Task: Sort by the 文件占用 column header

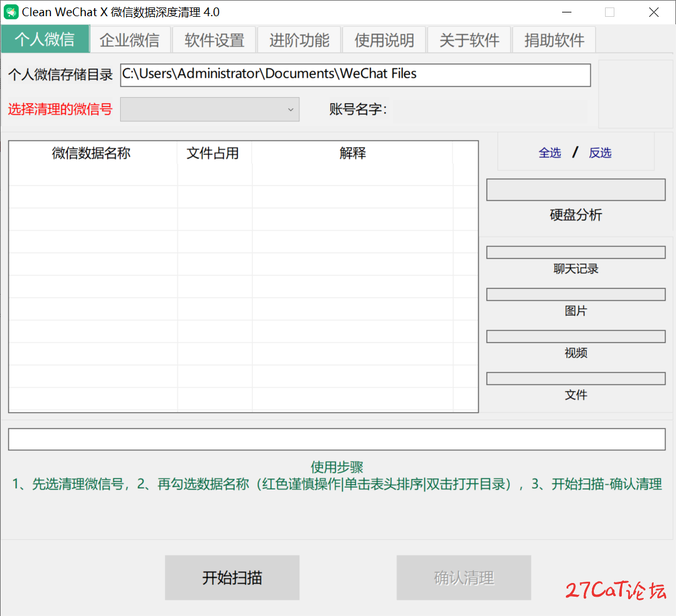Action: (213, 153)
